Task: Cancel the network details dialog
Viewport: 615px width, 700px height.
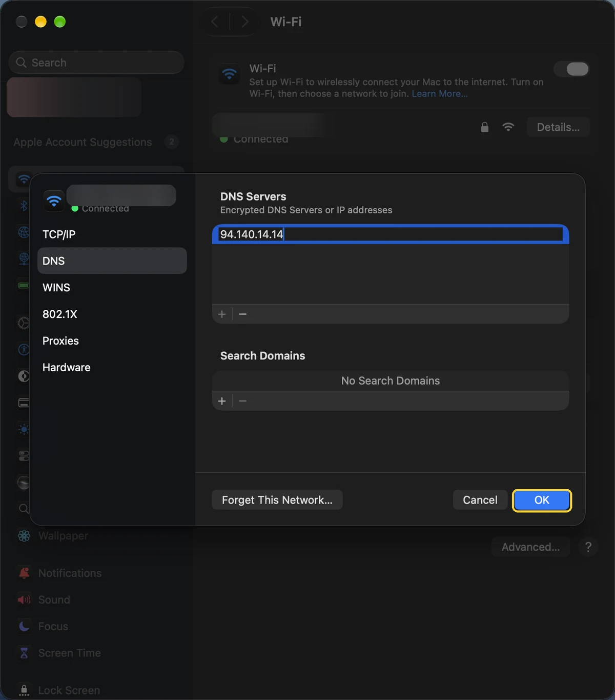Action: [x=480, y=500]
